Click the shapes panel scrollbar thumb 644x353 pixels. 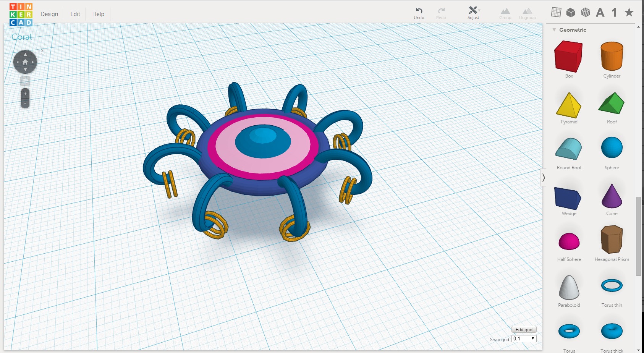[638, 236]
